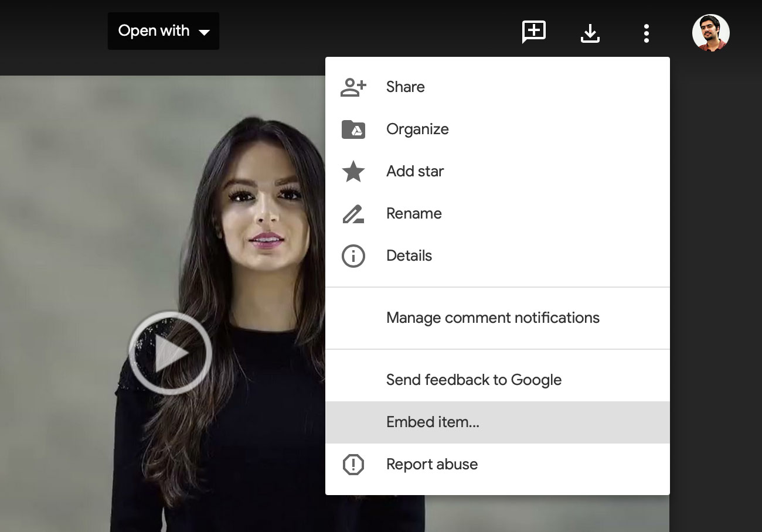Close the three-dot more actions menu
Viewport: 762px width, 532px height.
pyautogui.click(x=646, y=33)
